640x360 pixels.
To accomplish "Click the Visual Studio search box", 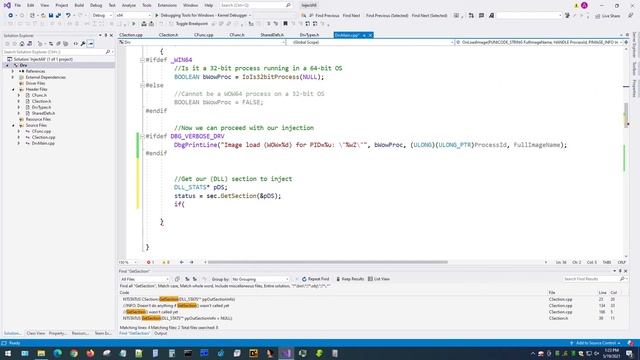I will pos(255,5).
